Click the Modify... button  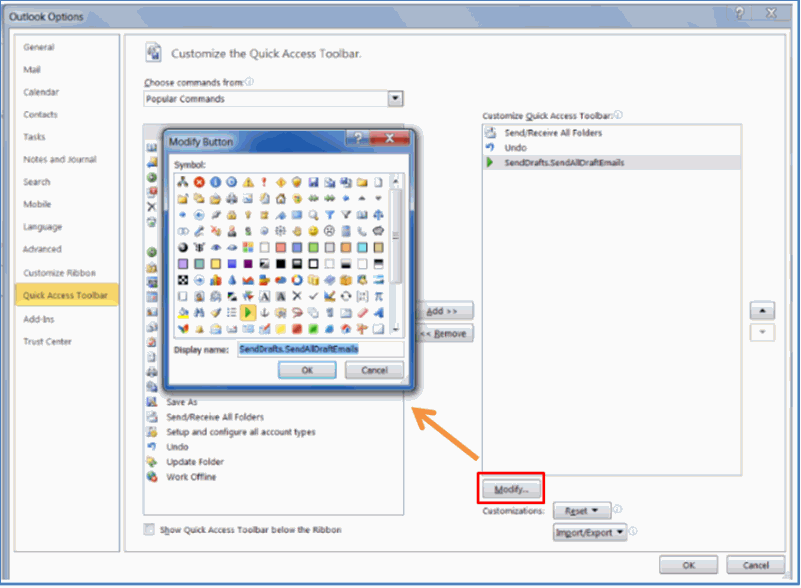coord(511,489)
